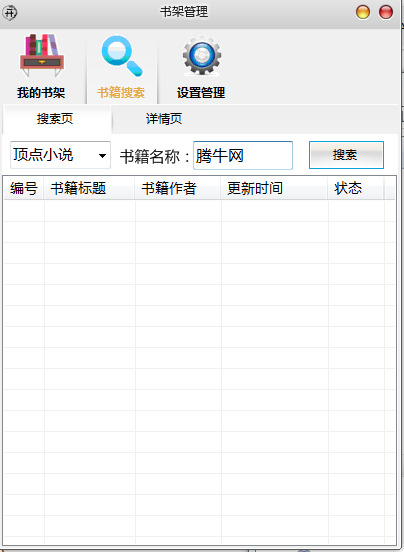Click the red close window button
Image resolution: width=404 pixels, height=552 pixels.
tap(386, 12)
